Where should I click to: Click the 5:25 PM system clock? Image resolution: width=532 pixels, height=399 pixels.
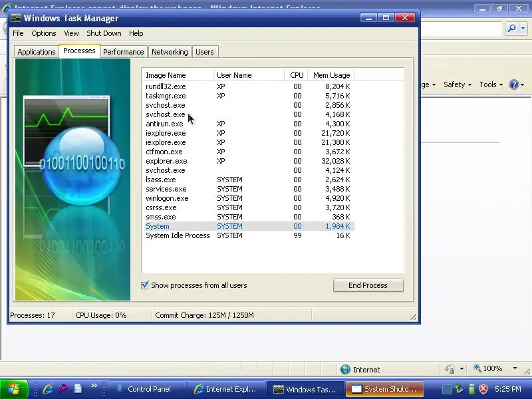[x=508, y=389]
